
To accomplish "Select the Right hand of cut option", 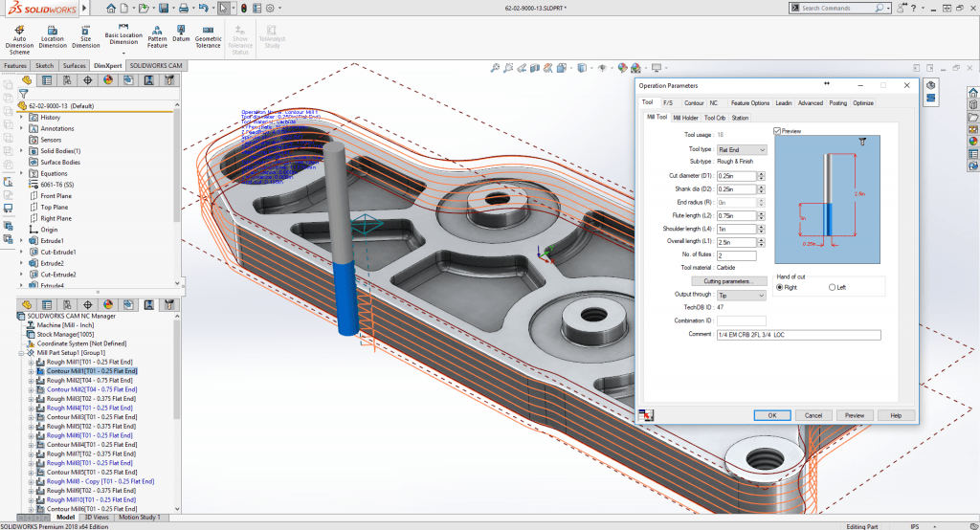I will click(780, 287).
